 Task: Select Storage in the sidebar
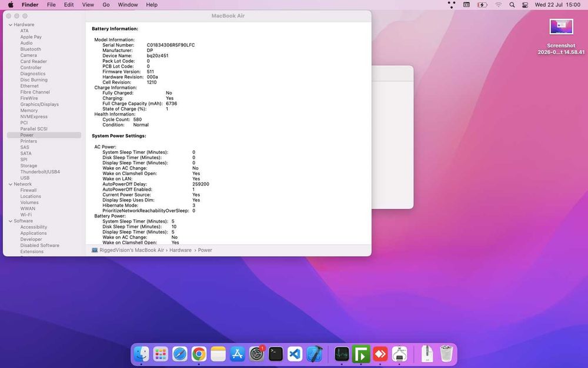tap(28, 165)
